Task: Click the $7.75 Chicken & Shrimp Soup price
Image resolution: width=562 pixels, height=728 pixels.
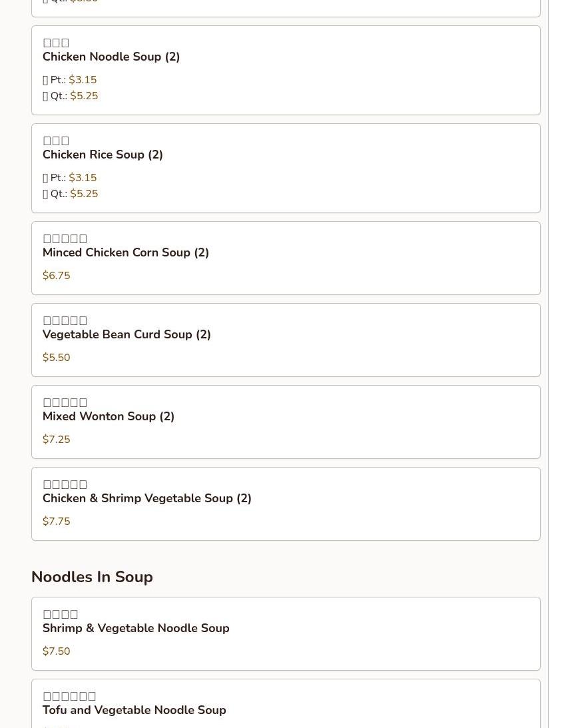Action: pyautogui.click(x=57, y=522)
